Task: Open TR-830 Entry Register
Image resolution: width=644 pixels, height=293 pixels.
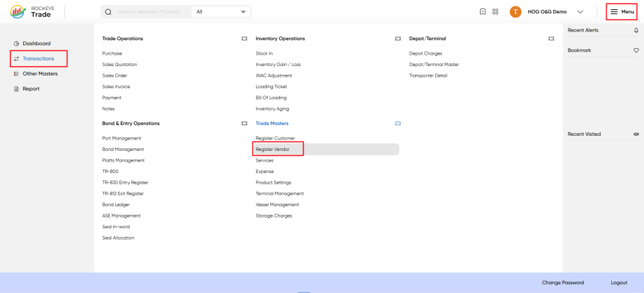Action: tap(125, 183)
